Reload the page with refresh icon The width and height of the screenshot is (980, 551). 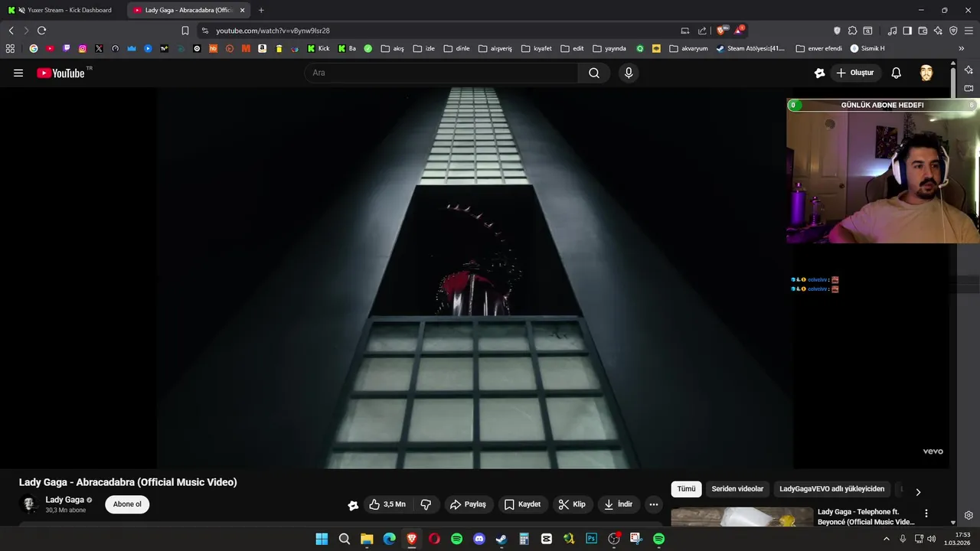point(41,31)
